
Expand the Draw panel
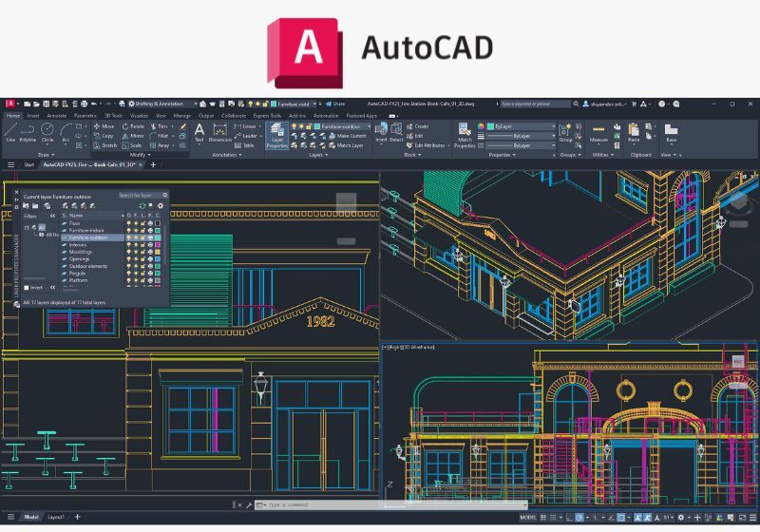coord(46,155)
